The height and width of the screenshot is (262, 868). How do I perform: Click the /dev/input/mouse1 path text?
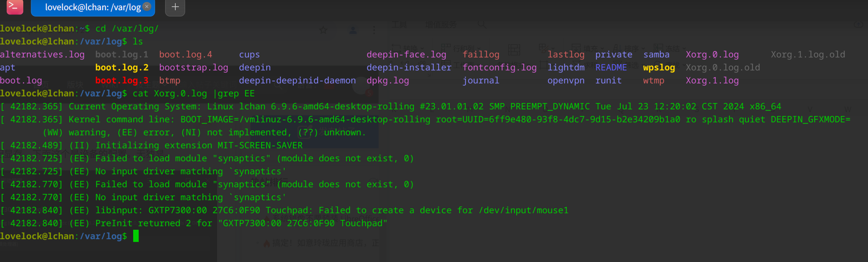(524, 210)
